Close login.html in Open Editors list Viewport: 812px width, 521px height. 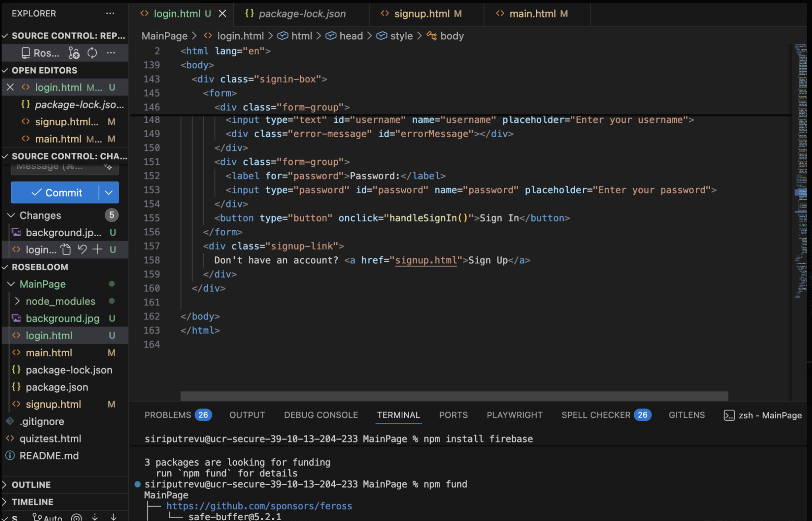tap(10, 87)
